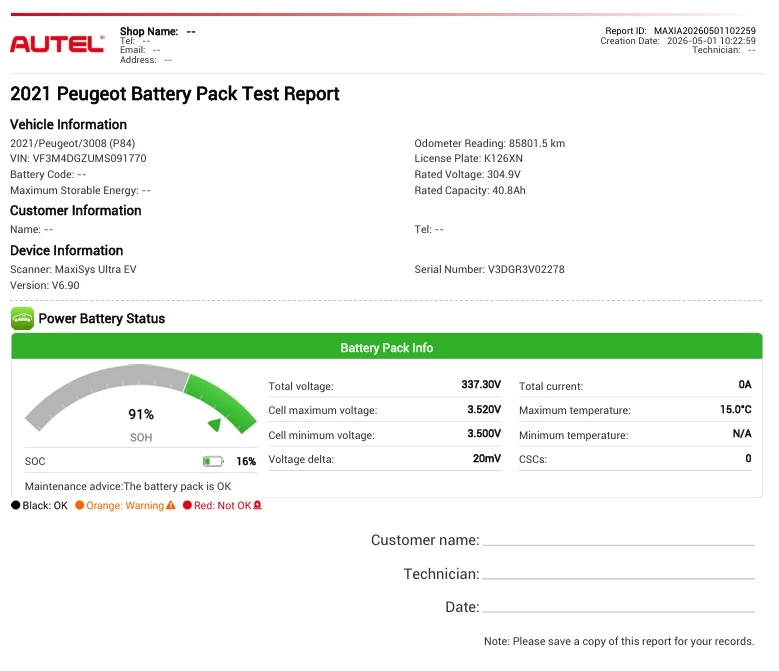Click the green SOH gauge pointer
Image resolution: width=779 pixels, height=671 pixels.
(215, 425)
